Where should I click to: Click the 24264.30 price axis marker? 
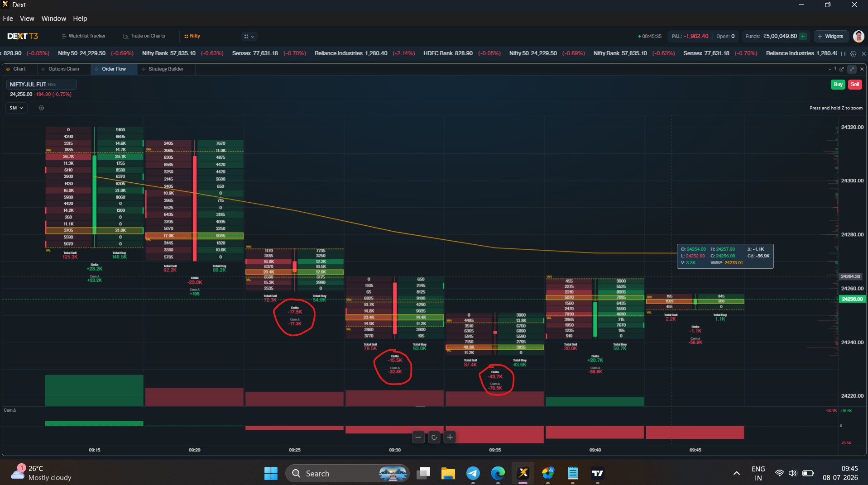click(850, 276)
